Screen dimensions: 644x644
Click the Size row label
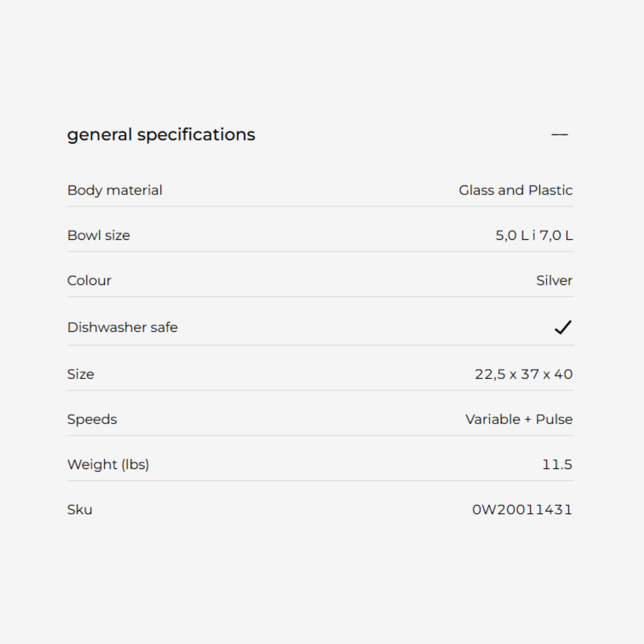tap(81, 374)
